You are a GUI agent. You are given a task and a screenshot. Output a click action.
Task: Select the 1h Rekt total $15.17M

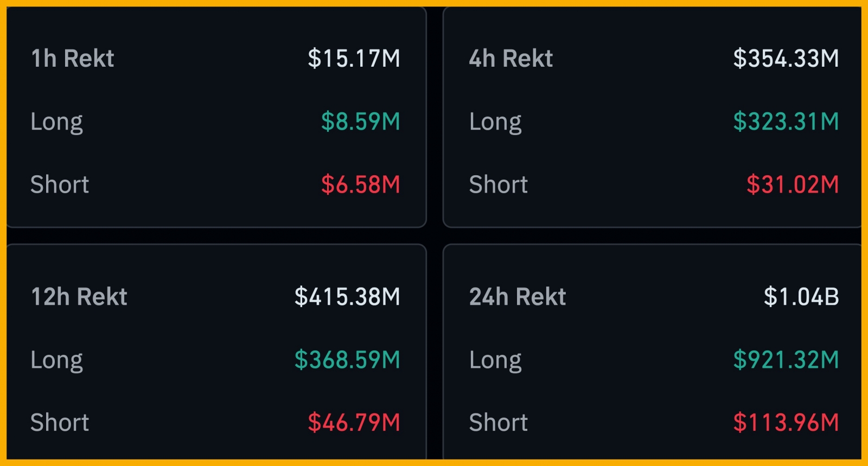click(x=354, y=59)
